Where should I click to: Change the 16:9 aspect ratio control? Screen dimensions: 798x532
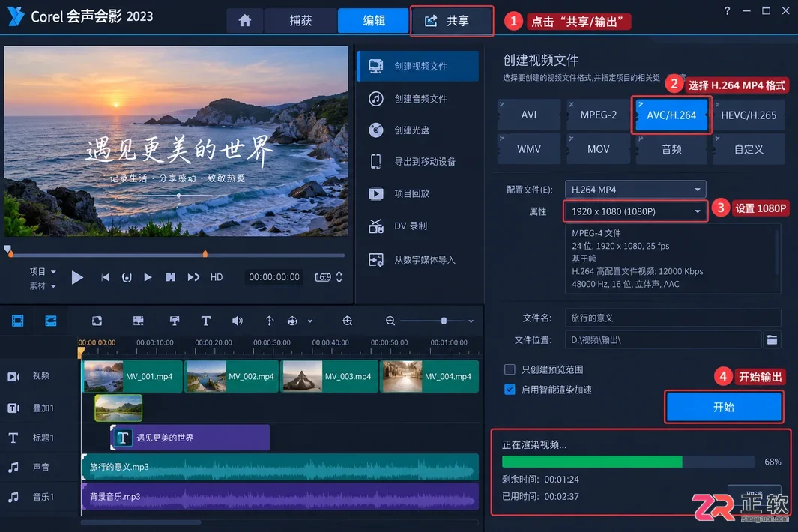pos(328,277)
